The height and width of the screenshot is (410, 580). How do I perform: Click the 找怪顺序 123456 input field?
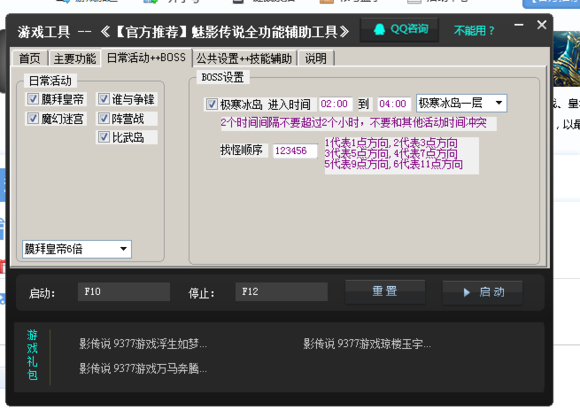pos(295,151)
